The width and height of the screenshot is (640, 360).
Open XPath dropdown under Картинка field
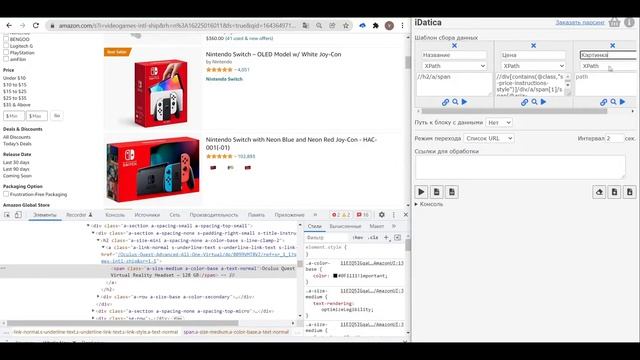point(608,66)
